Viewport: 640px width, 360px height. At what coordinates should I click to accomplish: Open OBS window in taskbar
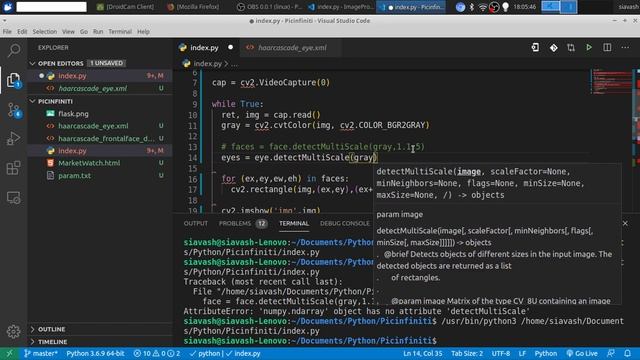(x=269, y=7)
